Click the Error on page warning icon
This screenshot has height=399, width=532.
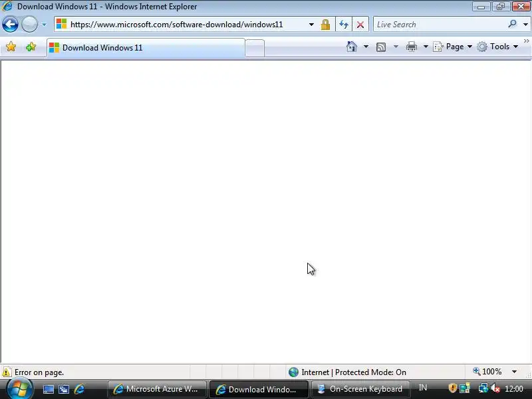tap(7, 372)
